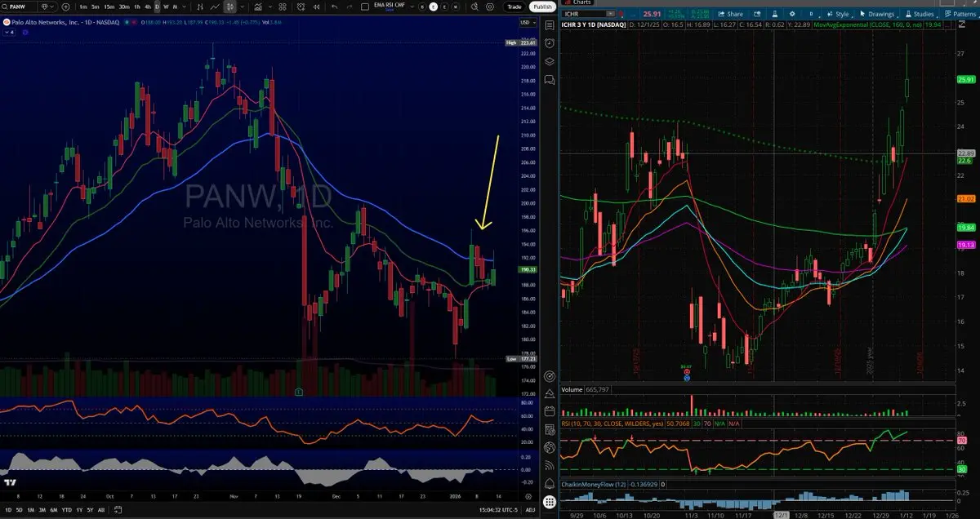Create an alert with the clock icon
Image resolution: width=980 pixels, height=519 pixels.
pyautogui.click(x=301, y=7)
